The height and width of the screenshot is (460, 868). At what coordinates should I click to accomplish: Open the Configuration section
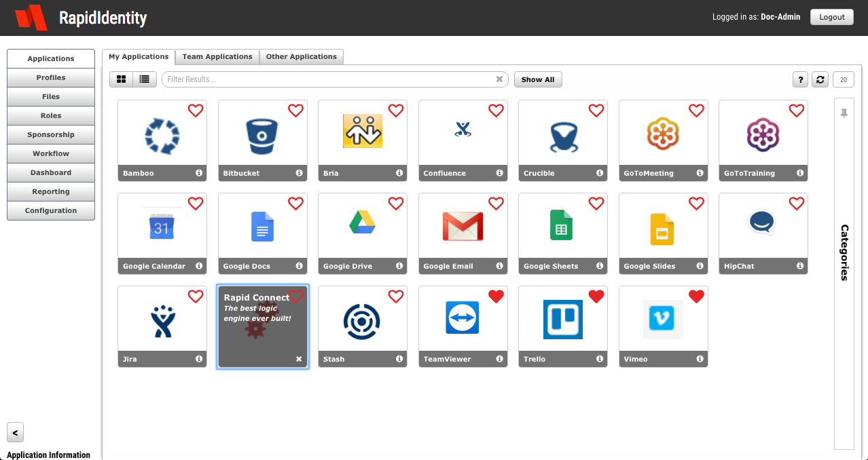tap(50, 210)
